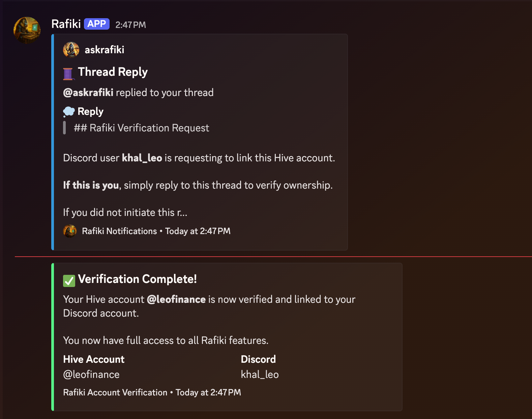Click the askrafiki author avatar

(x=71, y=50)
